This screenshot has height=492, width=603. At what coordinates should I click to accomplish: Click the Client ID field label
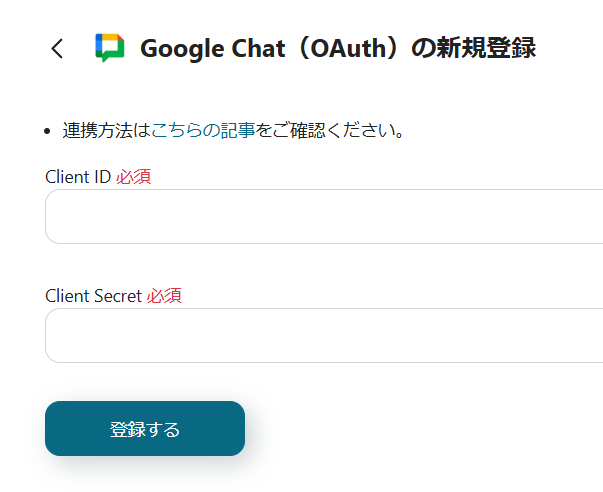click(78, 177)
